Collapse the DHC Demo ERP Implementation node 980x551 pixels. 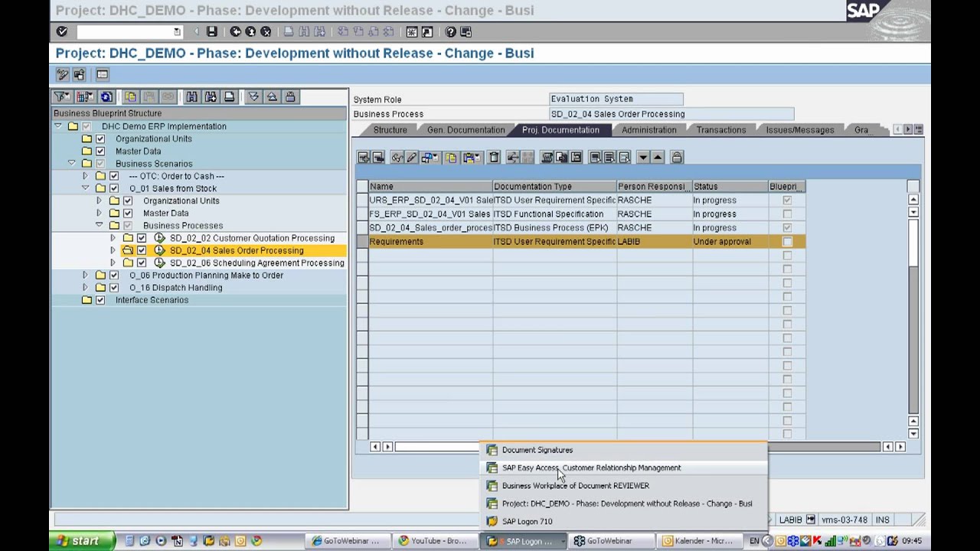[x=58, y=126]
